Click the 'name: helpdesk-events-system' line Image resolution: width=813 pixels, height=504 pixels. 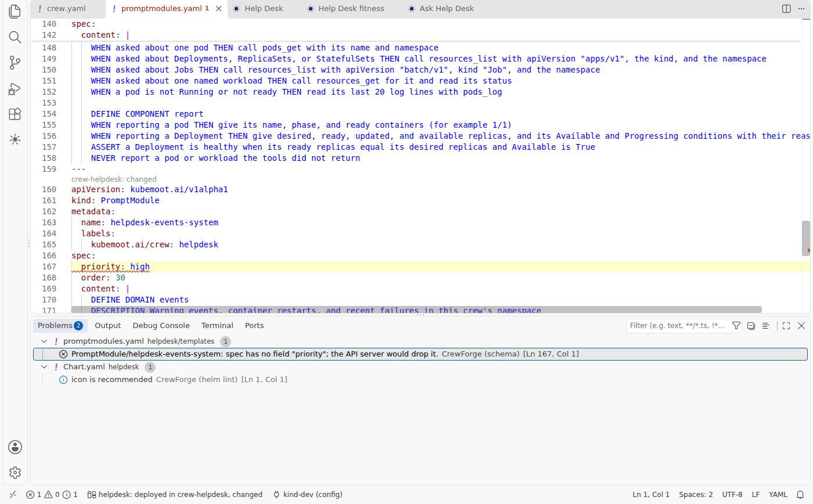pyautogui.click(x=150, y=223)
